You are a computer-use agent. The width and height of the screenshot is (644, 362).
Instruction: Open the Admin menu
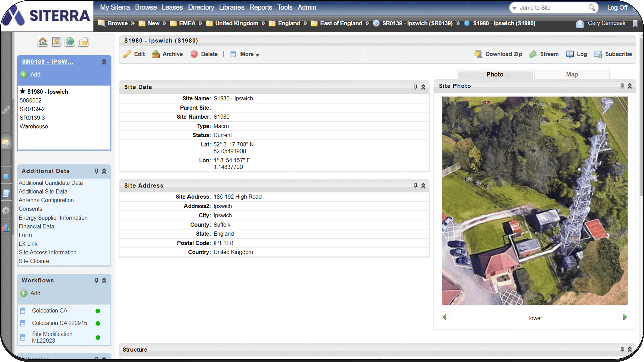point(307,7)
